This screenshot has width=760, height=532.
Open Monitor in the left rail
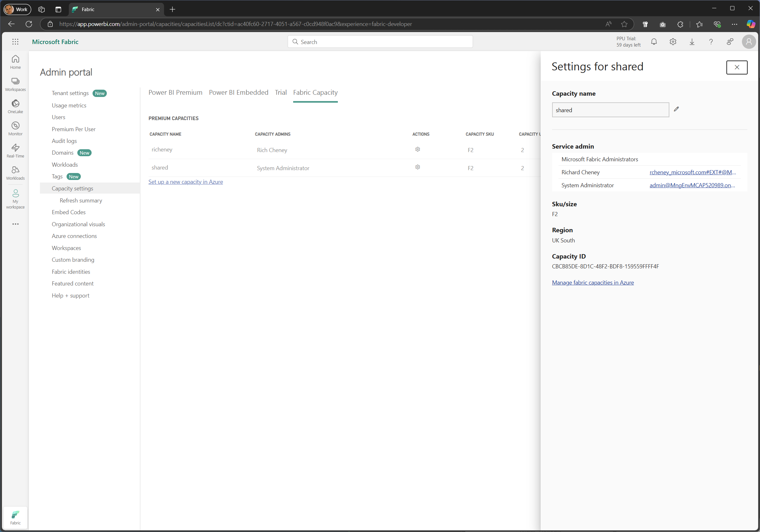tap(15, 129)
